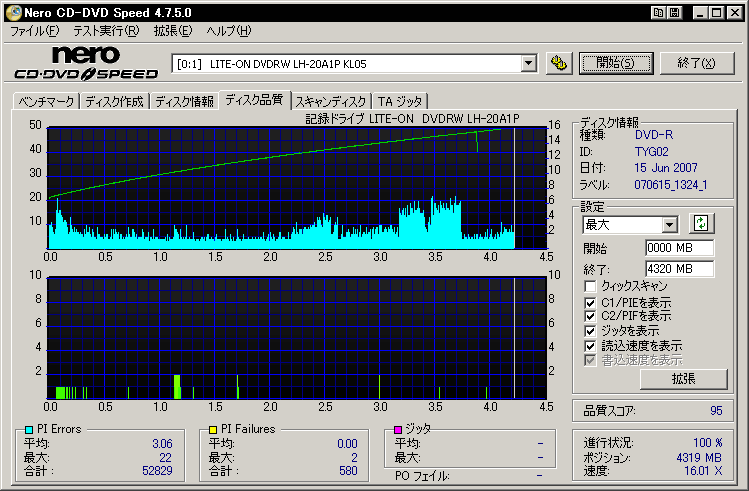Switch to the TA ジッタ tab
The height and width of the screenshot is (491, 749).
tap(400, 102)
